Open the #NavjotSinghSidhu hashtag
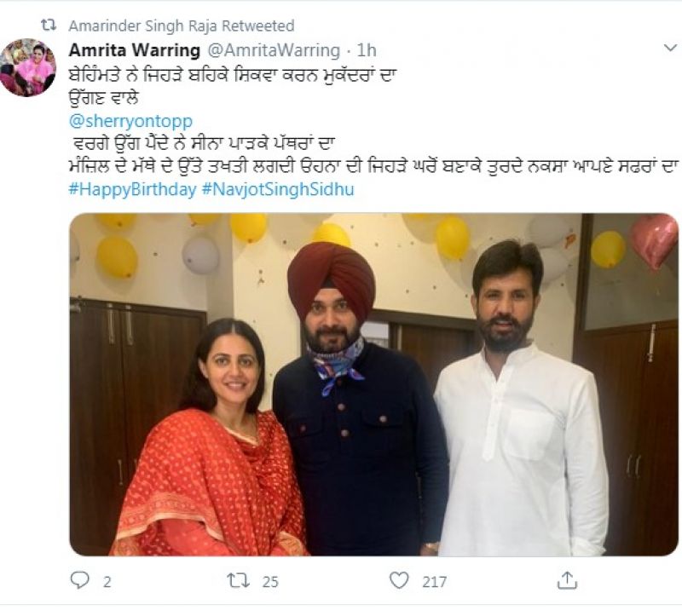Screen dimensions: 682x616 (x=277, y=189)
